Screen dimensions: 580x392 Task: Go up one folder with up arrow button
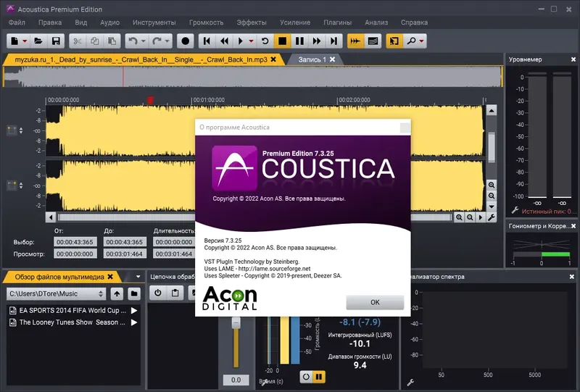[117, 294]
